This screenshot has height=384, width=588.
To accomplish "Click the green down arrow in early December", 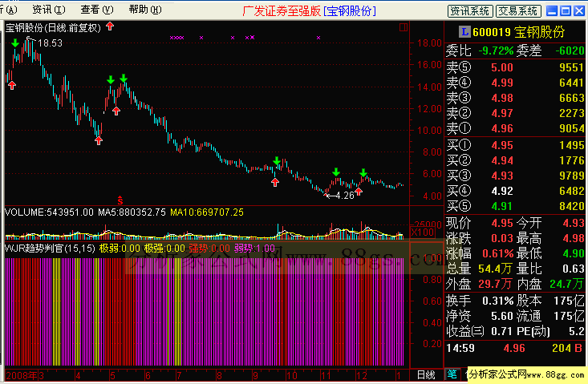I will tap(363, 172).
